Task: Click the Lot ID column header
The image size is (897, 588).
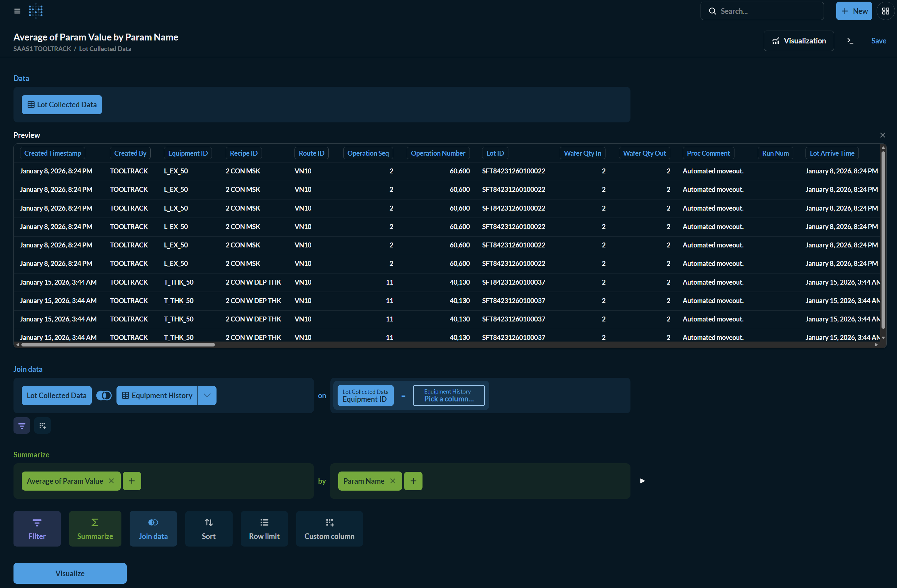Action: [x=495, y=153]
